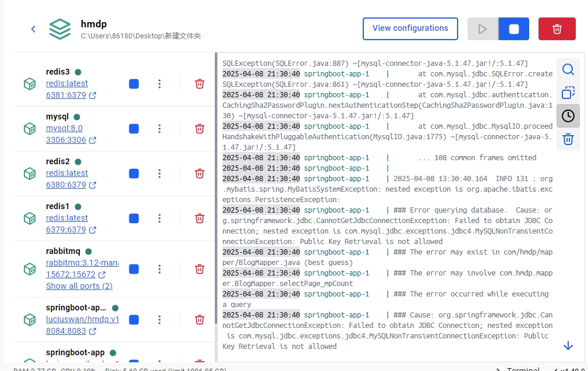Select the rabbitmq container name

(x=63, y=251)
